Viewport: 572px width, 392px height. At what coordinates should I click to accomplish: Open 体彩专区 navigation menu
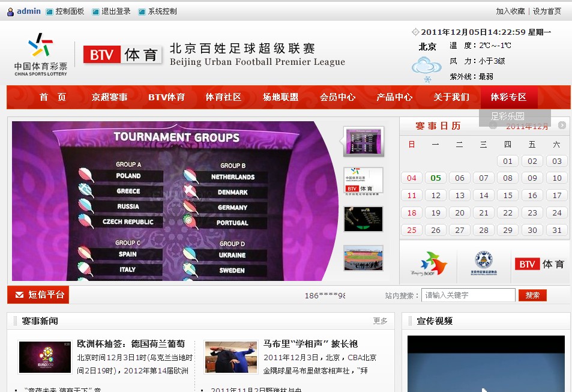point(508,97)
